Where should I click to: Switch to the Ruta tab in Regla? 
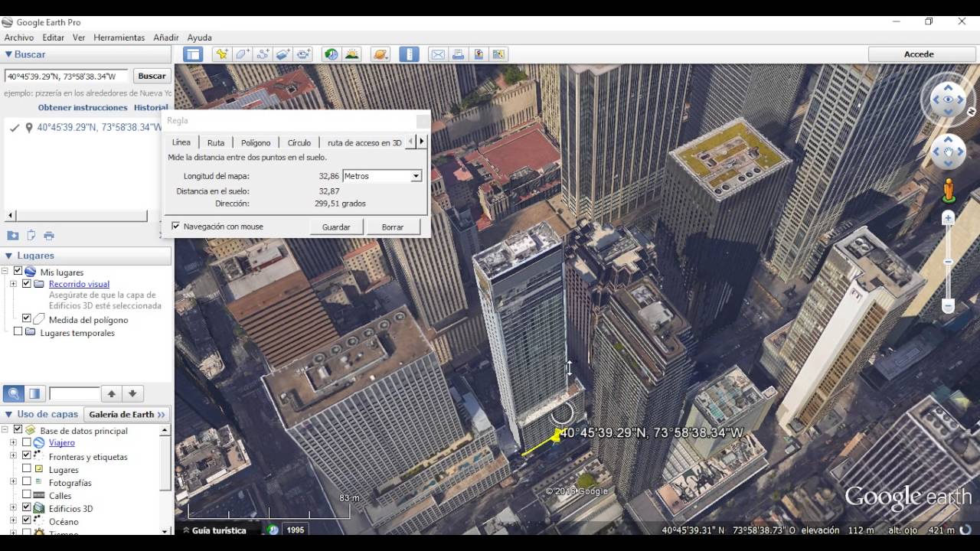[x=216, y=142]
